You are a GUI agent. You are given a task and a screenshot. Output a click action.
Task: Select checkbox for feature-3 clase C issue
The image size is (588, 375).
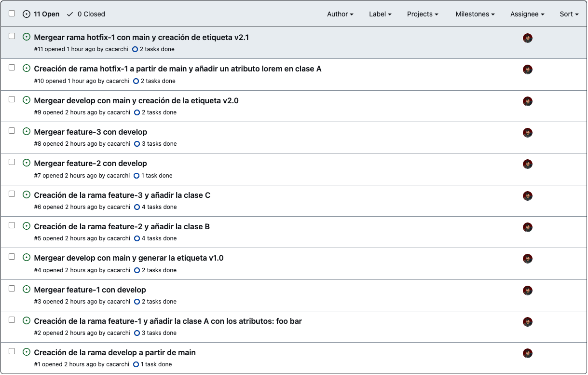click(x=12, y=194)
